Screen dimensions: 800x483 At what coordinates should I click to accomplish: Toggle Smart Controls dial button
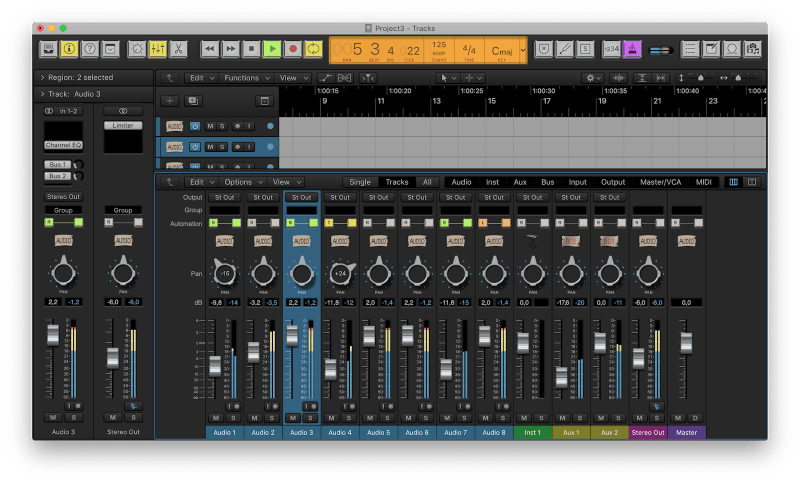click(x=137, y=49)
